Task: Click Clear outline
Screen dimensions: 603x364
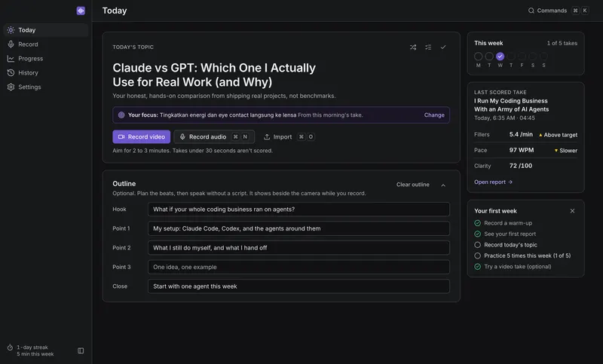Action: [412, 185]
